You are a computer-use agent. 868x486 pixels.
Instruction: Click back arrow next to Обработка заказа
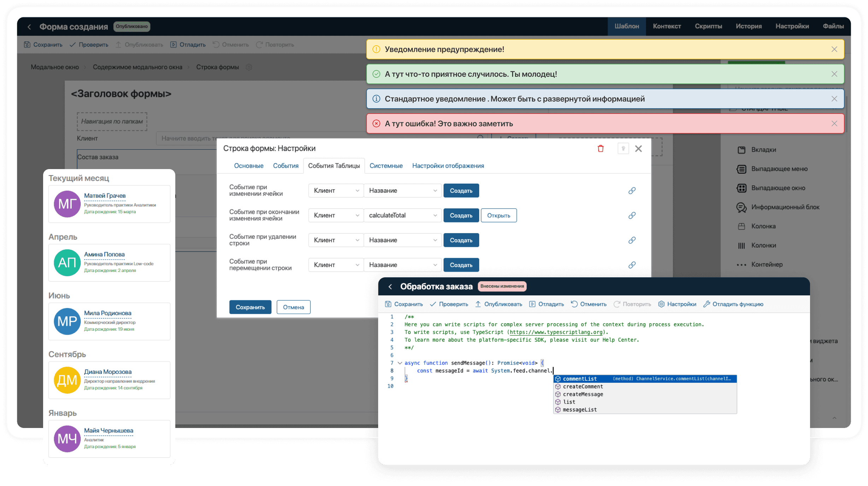point(390,287)
